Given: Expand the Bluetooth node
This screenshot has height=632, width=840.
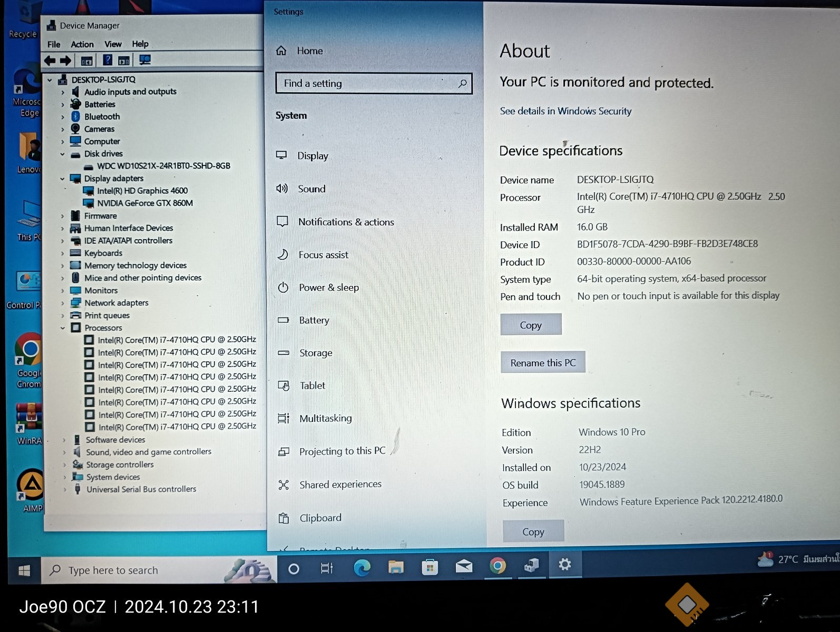Looking at the screenshot, I should click(62, 117).
